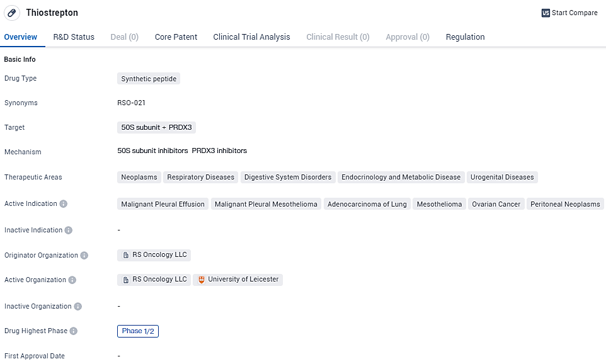Click info icon beside Inactive Organization
Screen dimensions: 606x364
(77, 307)
